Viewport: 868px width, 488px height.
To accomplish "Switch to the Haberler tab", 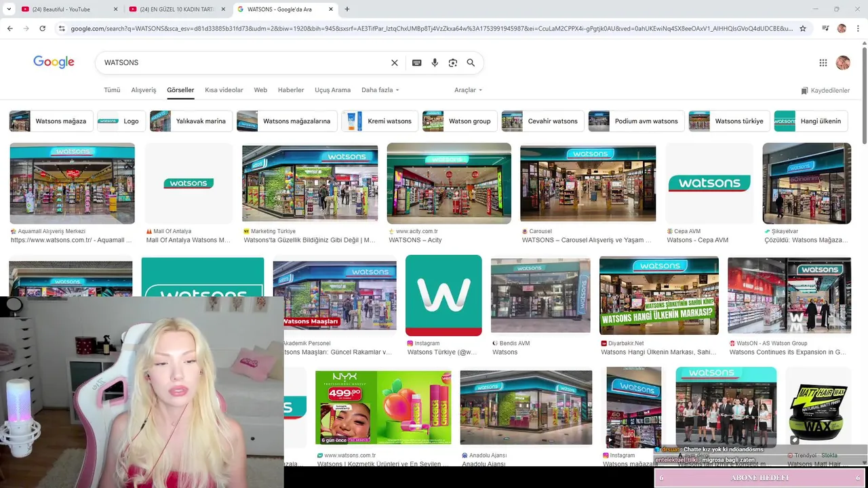I will click(291, 90).
